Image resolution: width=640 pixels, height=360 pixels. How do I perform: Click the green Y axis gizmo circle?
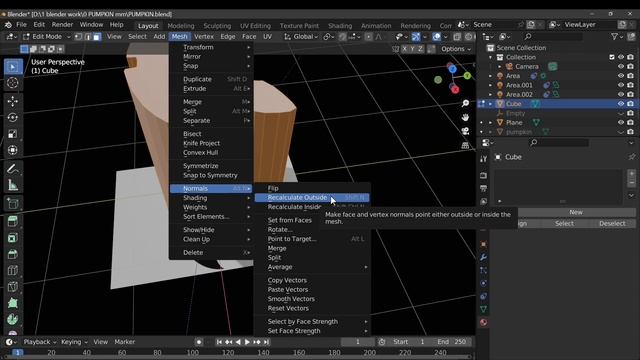467,76
